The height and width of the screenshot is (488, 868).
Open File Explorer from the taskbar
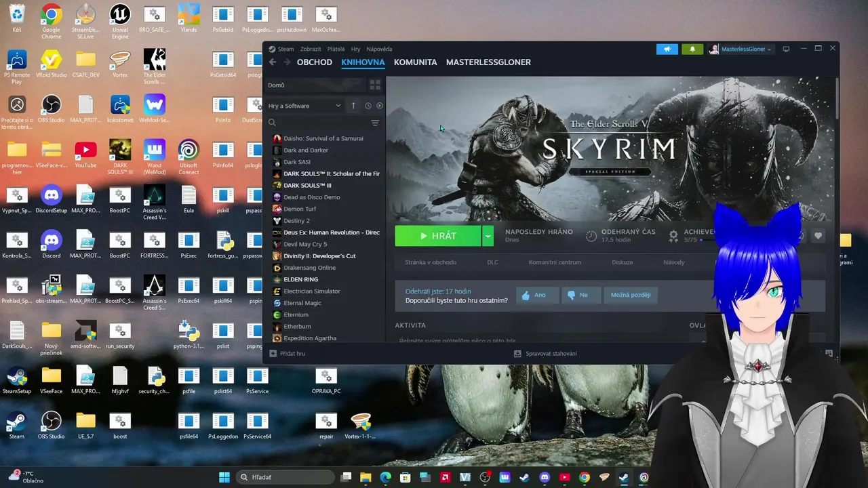coord(366,477)
